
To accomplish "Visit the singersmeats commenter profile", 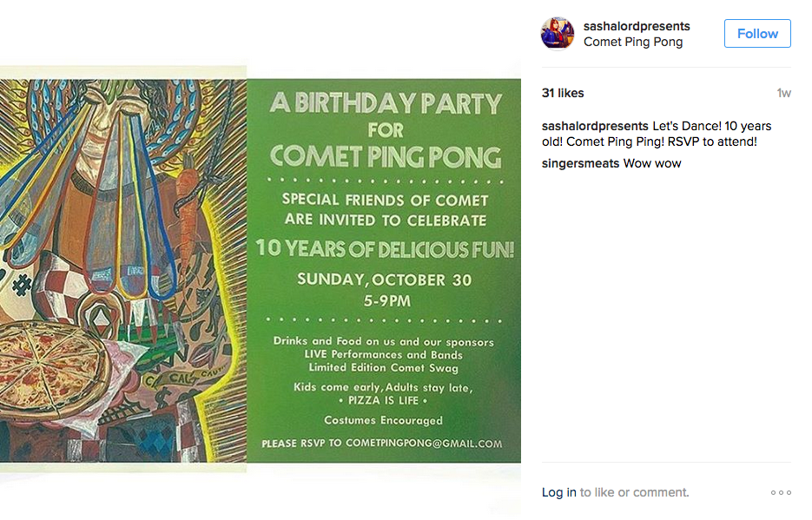I will (x=580, y=163).
